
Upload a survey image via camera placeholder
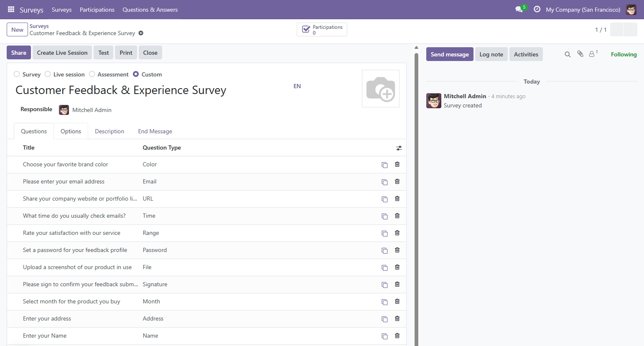point(381,89)
